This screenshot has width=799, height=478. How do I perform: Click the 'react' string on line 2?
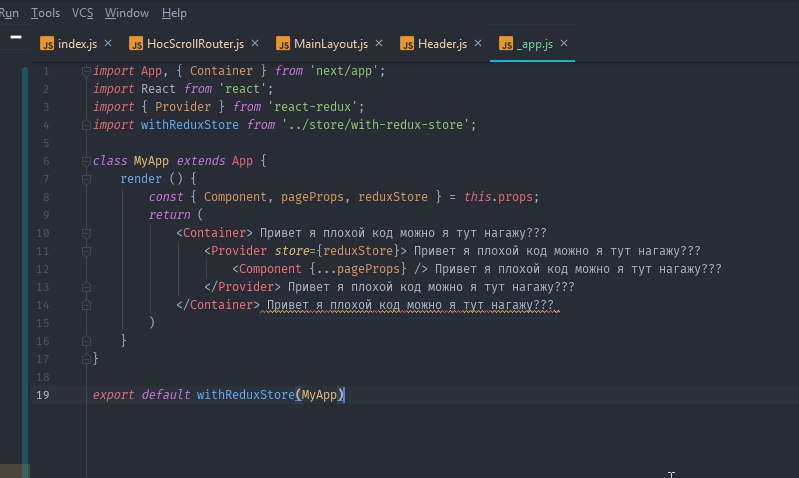pos(243,89)
